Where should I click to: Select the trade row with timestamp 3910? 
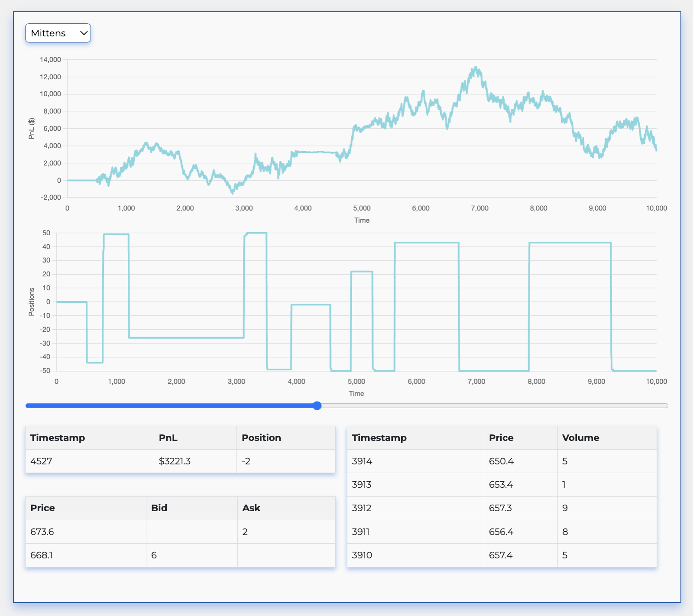coord(502,555)
